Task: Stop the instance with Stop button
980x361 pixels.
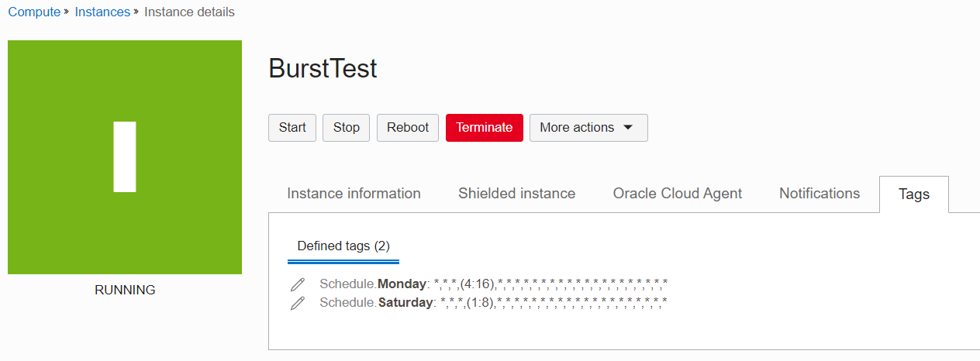Action: tap(347, 128)
